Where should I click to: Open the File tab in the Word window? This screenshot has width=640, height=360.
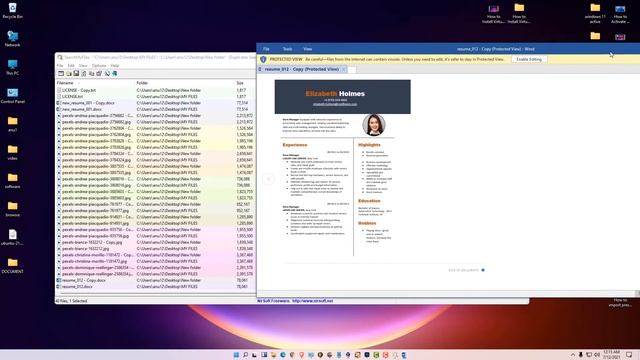tap(266, 49)
